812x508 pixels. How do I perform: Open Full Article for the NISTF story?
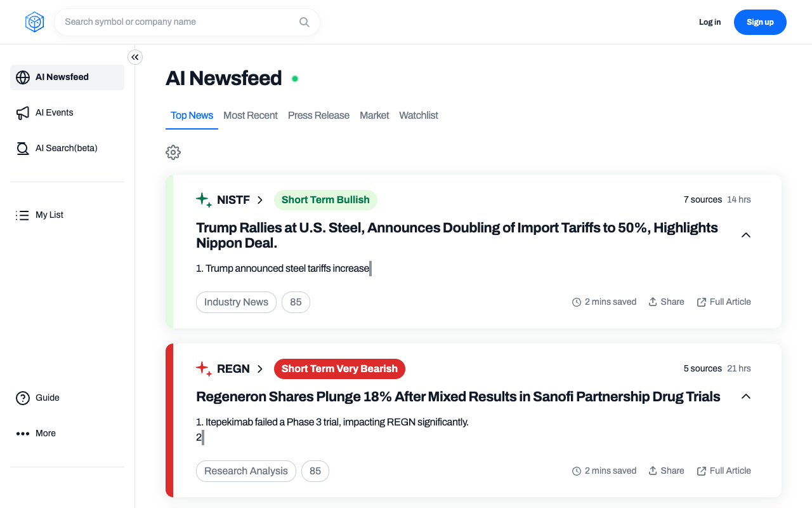tap(724, 302)
